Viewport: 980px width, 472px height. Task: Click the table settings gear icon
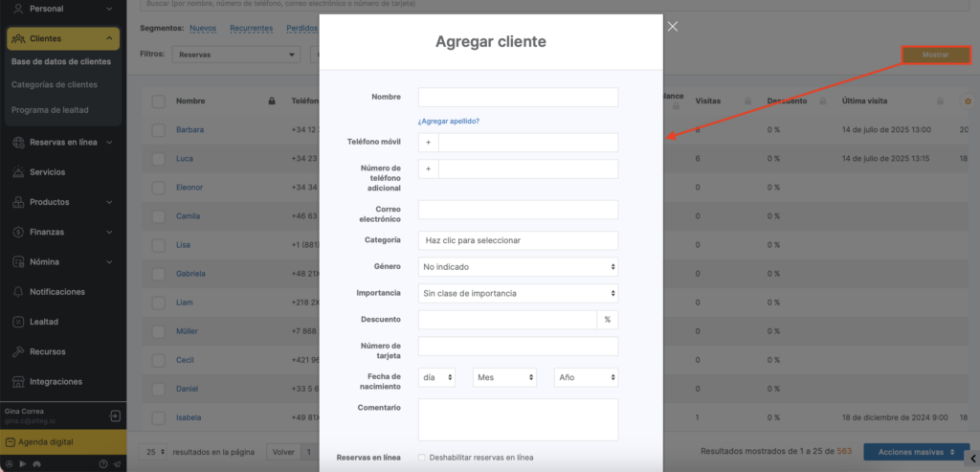pos(968,101)
